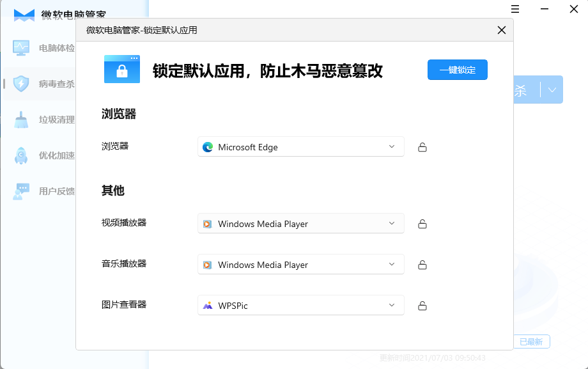The height and width of the screenshot is (369, 588).
Task: Click the 已最新 status label
Action: (x=531, y=342)
